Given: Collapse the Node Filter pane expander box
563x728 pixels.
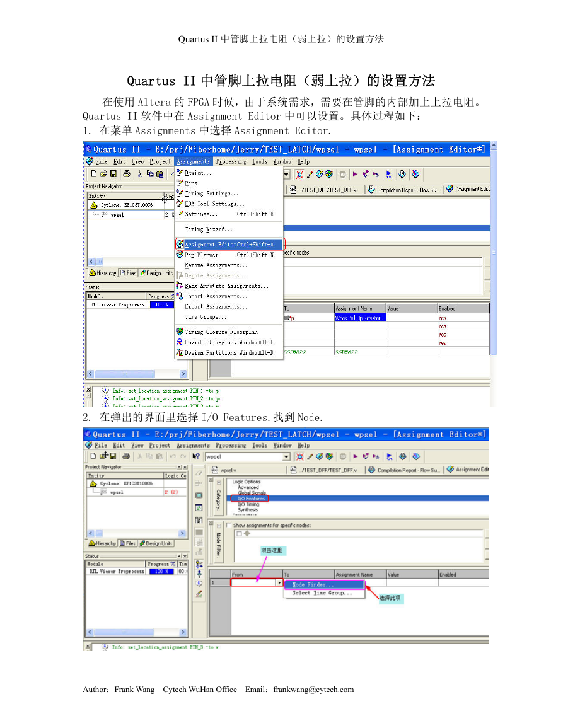Looking at the screenshot, I should (219, 526).
